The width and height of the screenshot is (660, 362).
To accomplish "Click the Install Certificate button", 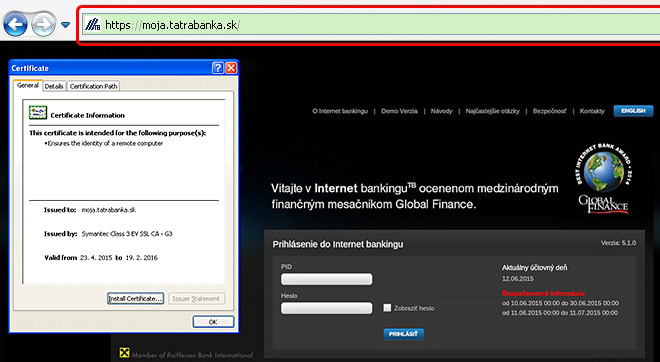I will tap(135, 298).
